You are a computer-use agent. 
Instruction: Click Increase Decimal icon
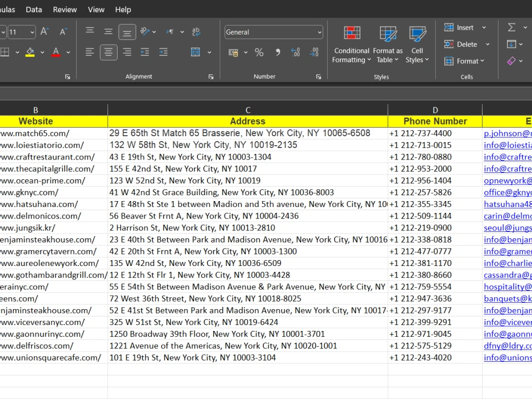(295, 52)
